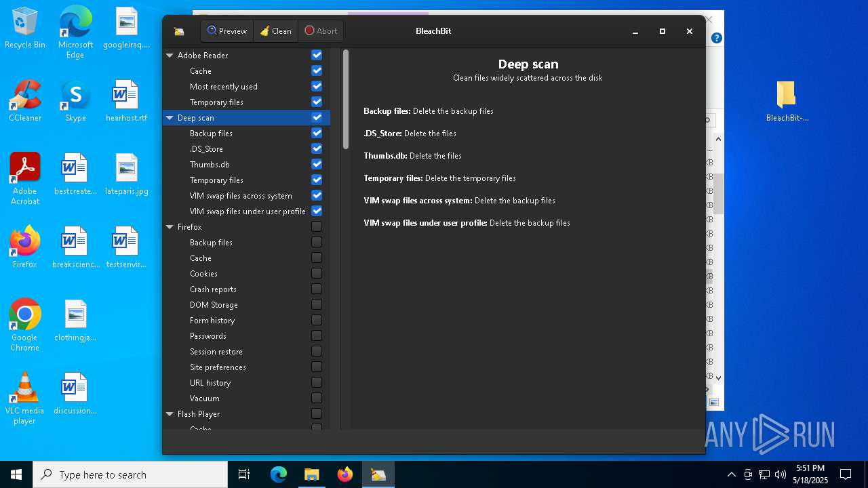The width and height of the screenshot is (868, 488).
Task: Uncheck Most recently used checkbox
Action: point(317,86)
